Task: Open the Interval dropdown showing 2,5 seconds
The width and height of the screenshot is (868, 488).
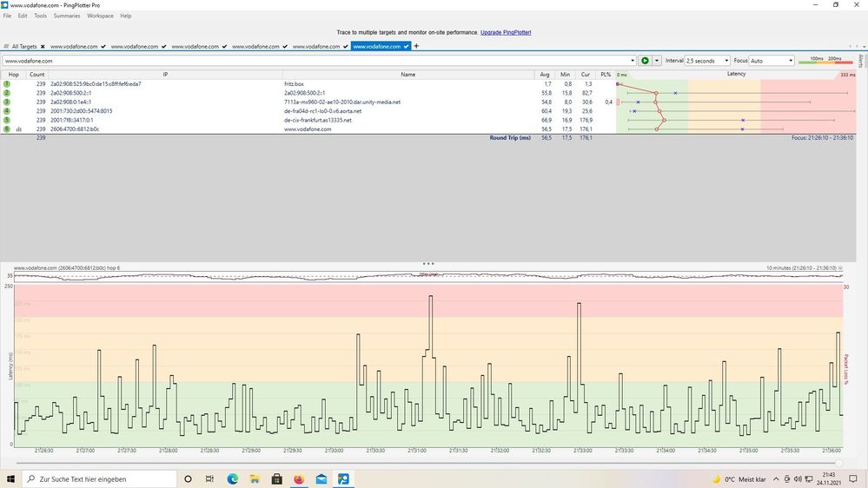Action: [707, 61]
